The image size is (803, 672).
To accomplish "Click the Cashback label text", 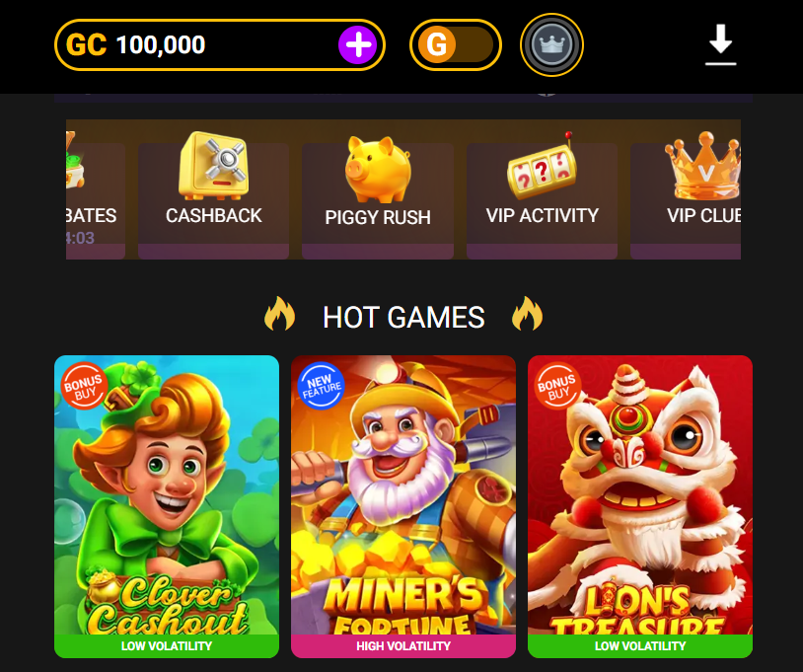I will (213, 216).
